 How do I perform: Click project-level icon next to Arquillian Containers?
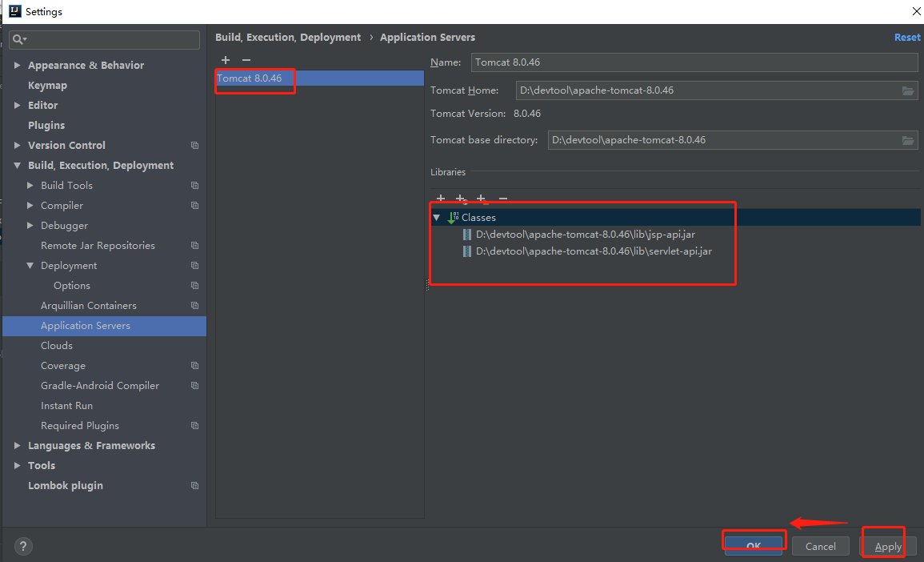click(x=194, y=306)
